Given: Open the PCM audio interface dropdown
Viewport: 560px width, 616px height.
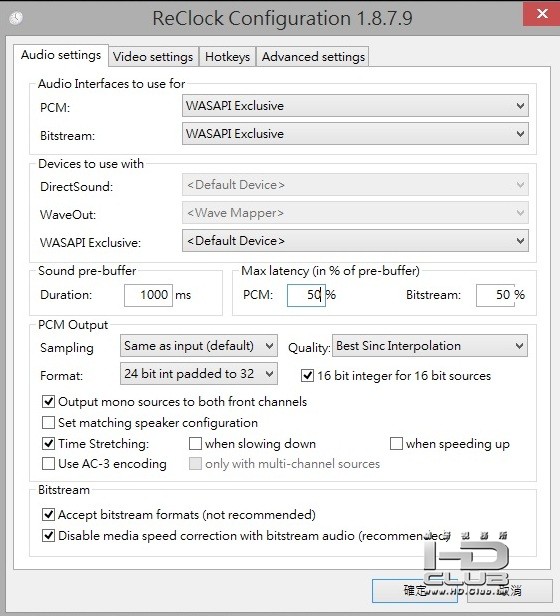Looking at the screenshot, I should point(355,106).
